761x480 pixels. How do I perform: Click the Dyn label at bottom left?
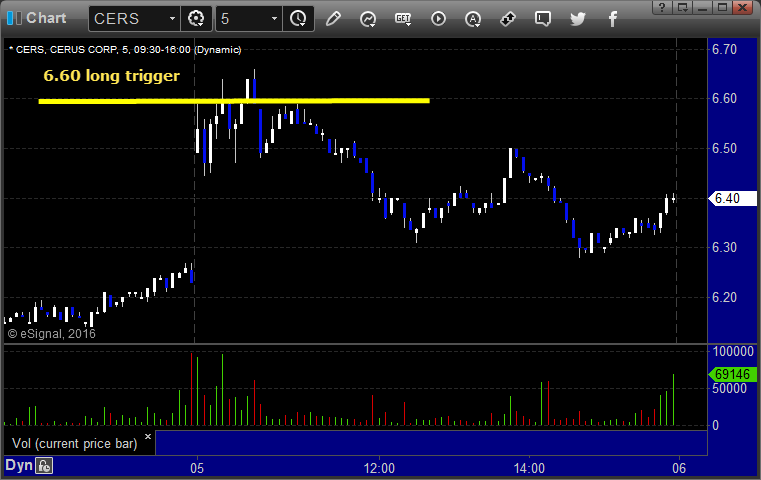(x=19, y=465)
